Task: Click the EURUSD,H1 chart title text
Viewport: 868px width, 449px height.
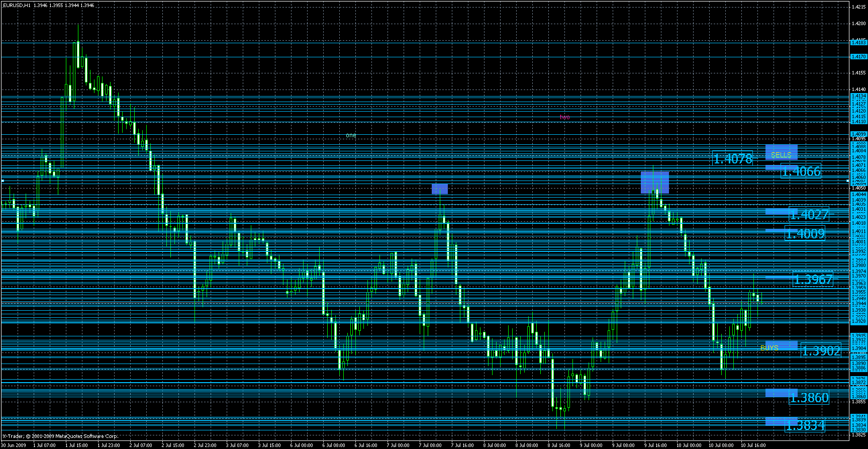Action: pos(17,5)
